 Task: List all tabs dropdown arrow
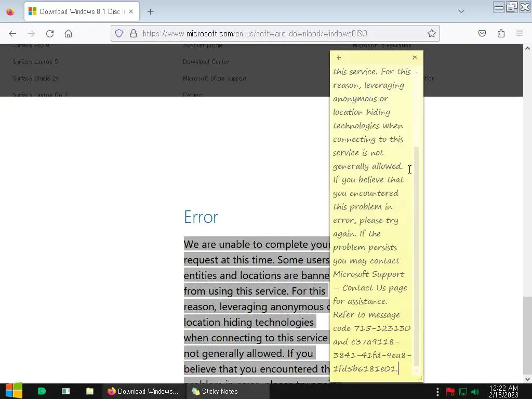pos(461,11)
